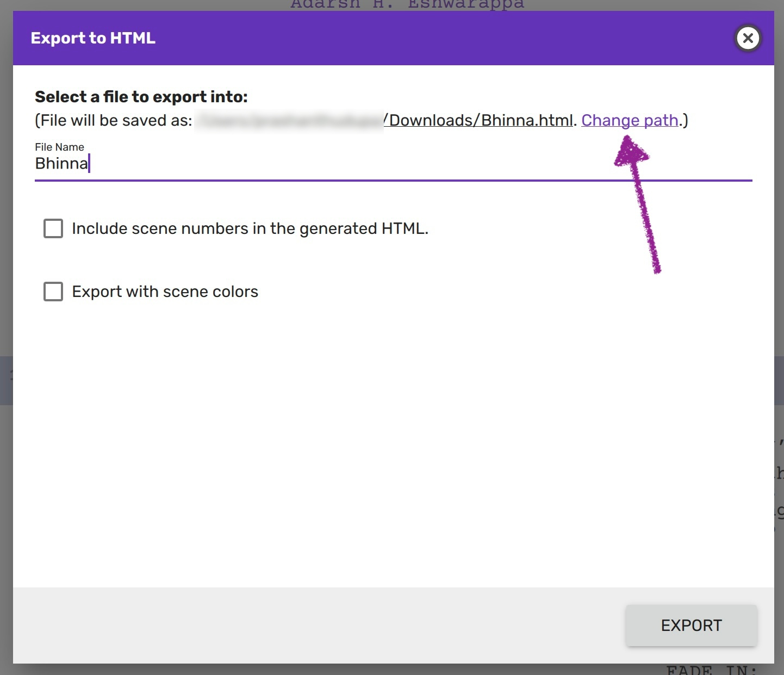This screenshot has width=784, height=675.
Task: Click the '(File will be saved as:' text
Action: [x=113, y=120]
